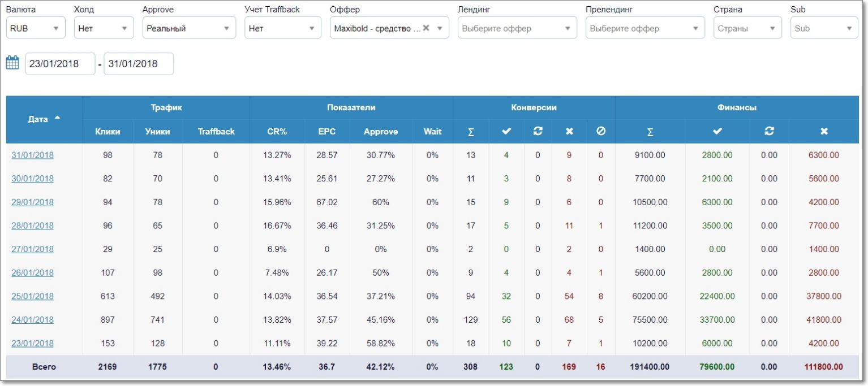This screenshot has width=868, height=386.
Task: Select the Трафик group header
Action: (166, 107)
